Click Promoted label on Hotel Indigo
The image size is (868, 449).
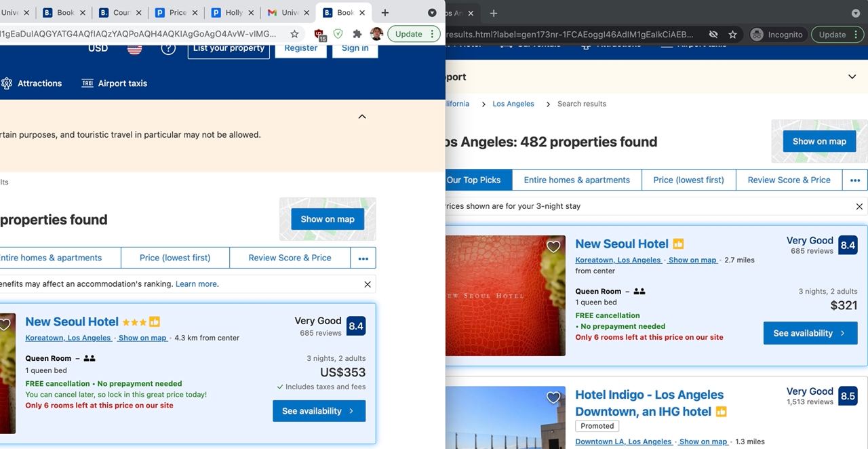coord(597,426)
